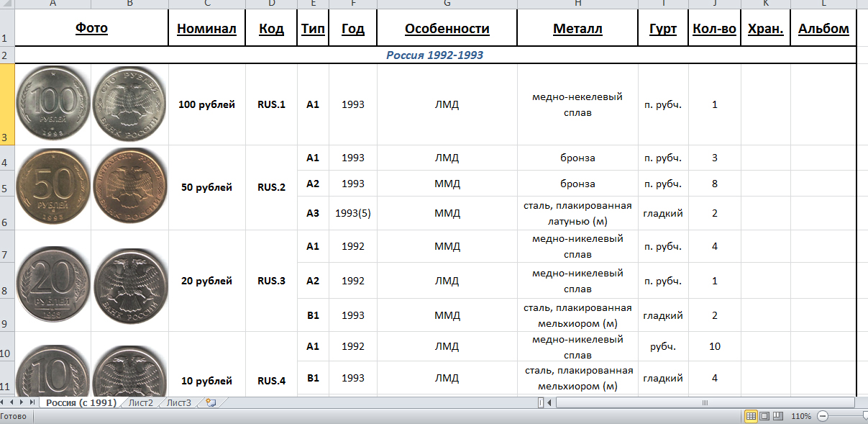The image size is (868, 424).
Task: Insert a new worksheet using the tab icon
Action: 211,402
